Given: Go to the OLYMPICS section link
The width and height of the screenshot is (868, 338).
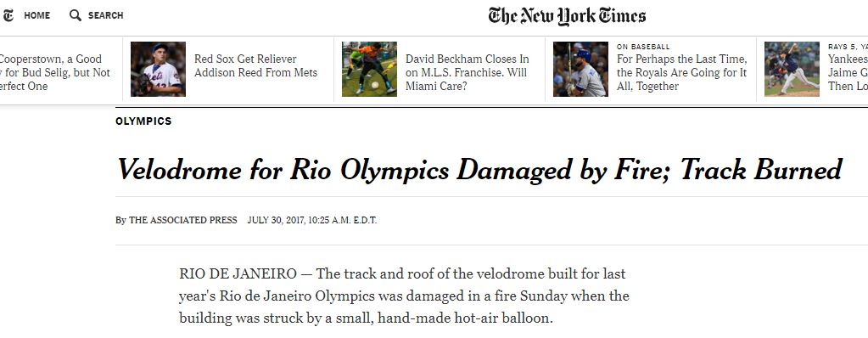Looking at the screenshot, I should (143, 121).
